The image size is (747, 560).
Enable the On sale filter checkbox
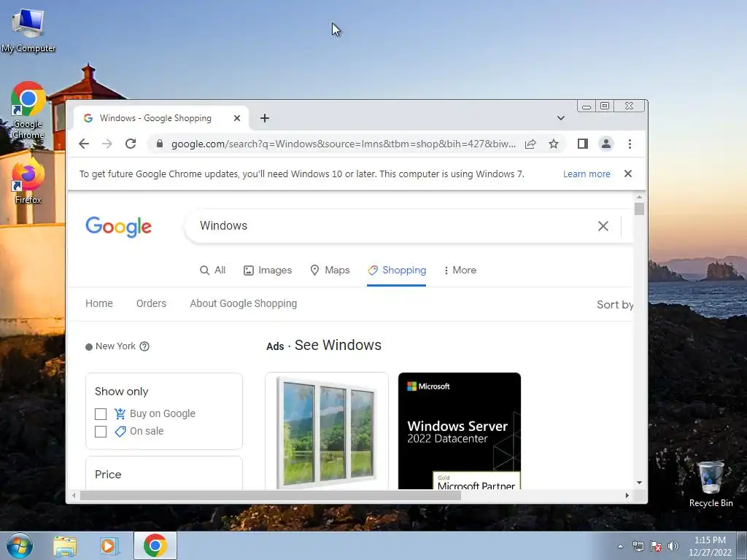(x=101, y=432)
